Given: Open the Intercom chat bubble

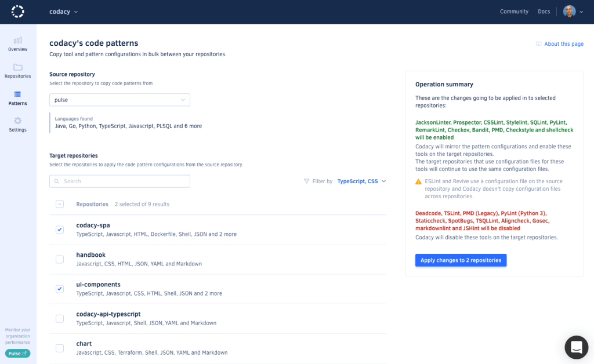Looking at the screenshot, I should click(x=576, y=347).
